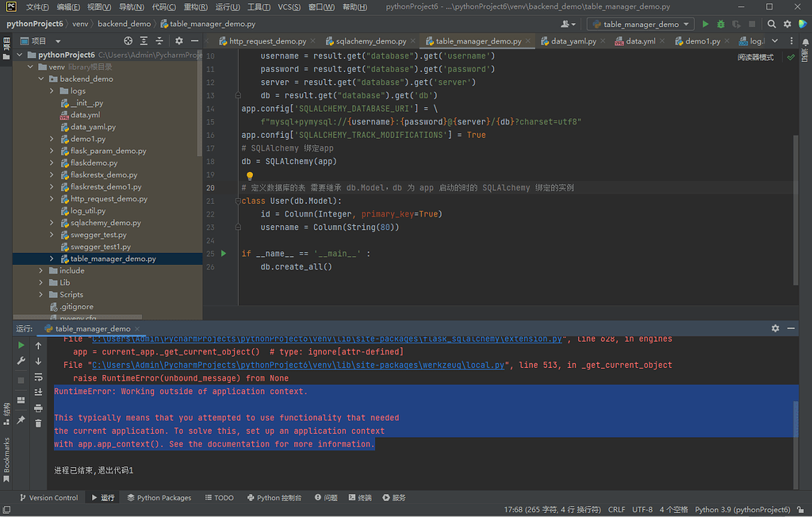Open 终端 terminal tool window
812x517 pixels.
click(x=360, y=497)
